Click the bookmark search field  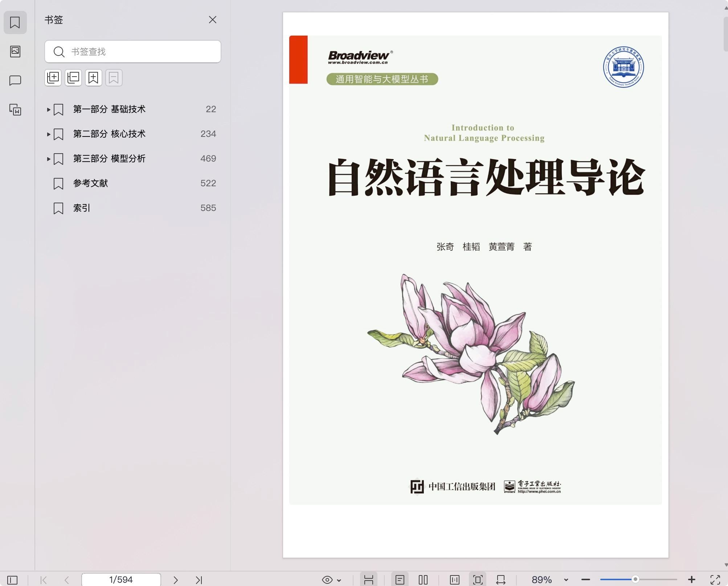tap(133, 52)
